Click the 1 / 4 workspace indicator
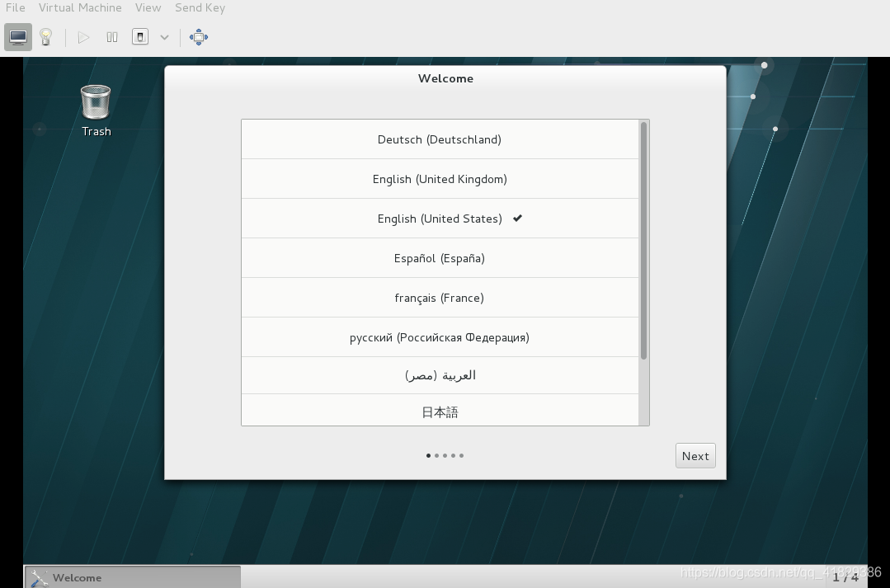 (x=845, y=577)
